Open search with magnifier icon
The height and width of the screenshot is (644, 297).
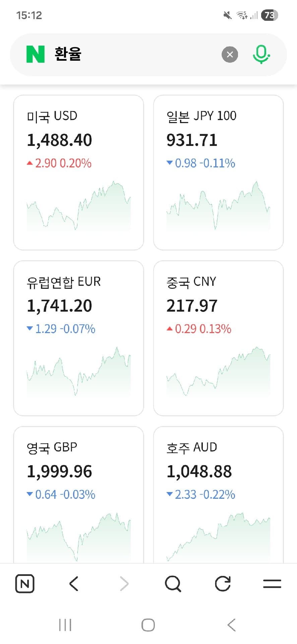(173, 584)
